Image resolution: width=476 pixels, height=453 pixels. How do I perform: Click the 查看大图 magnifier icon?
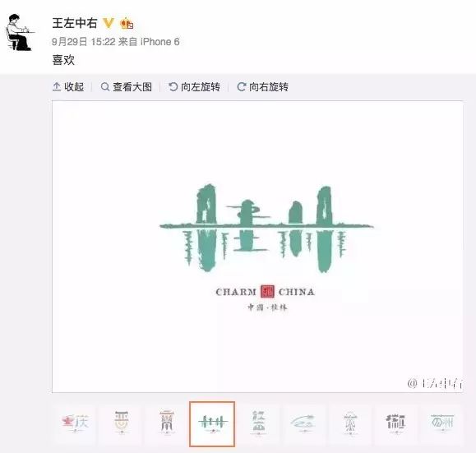(105, 87)
